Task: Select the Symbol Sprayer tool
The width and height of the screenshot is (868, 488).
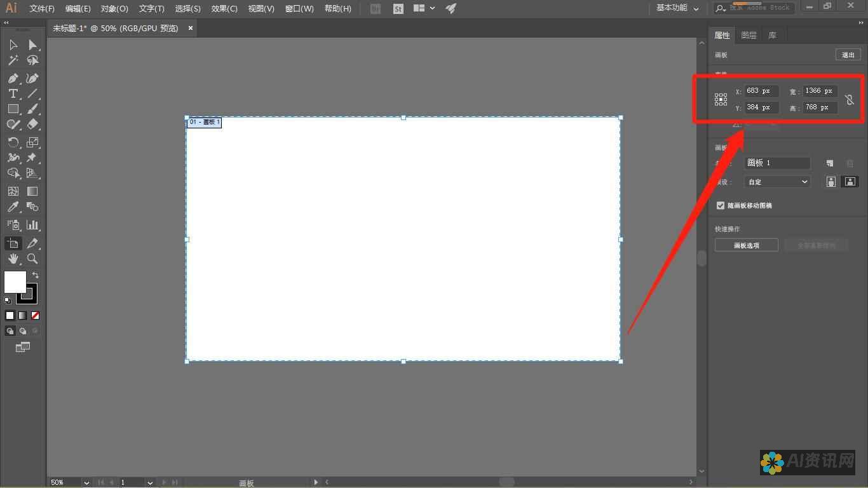Action: click(x=13, y=225)
